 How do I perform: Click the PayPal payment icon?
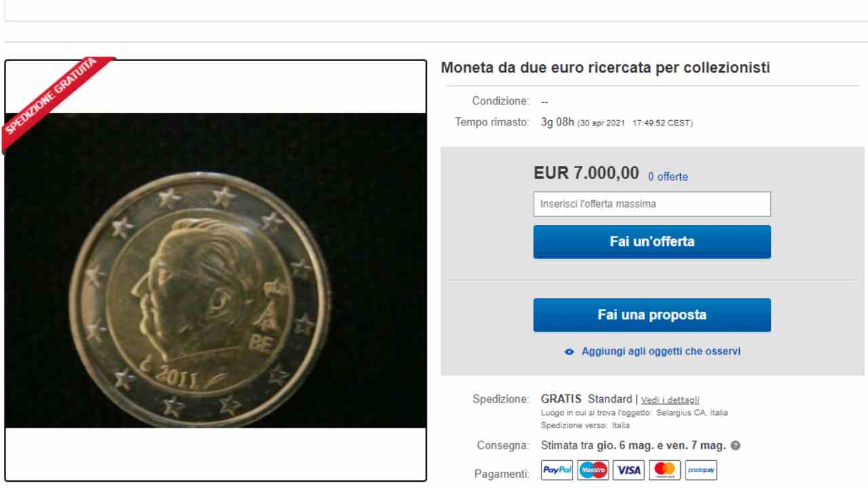tap(557, 470)
